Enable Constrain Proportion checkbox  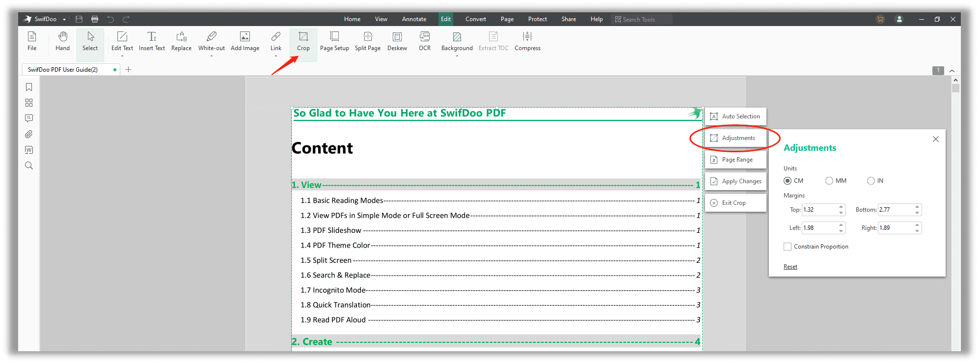point(788,247)
